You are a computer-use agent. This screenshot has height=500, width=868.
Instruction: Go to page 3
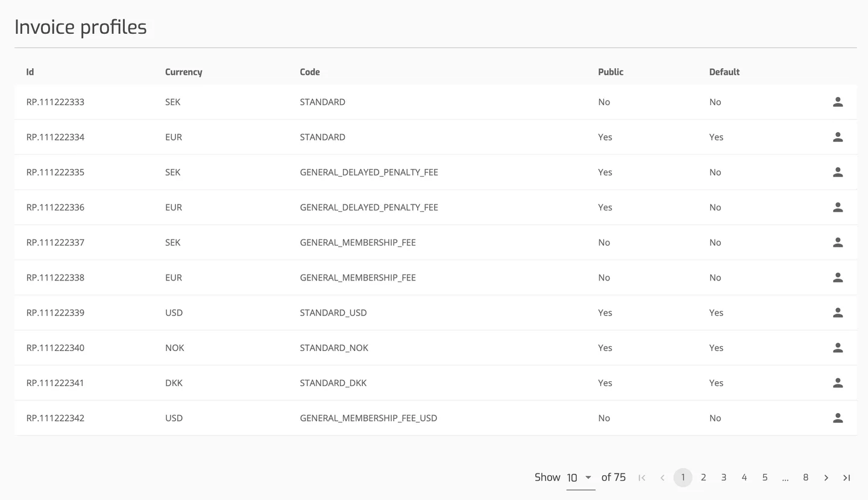click(x=724, y=478)
